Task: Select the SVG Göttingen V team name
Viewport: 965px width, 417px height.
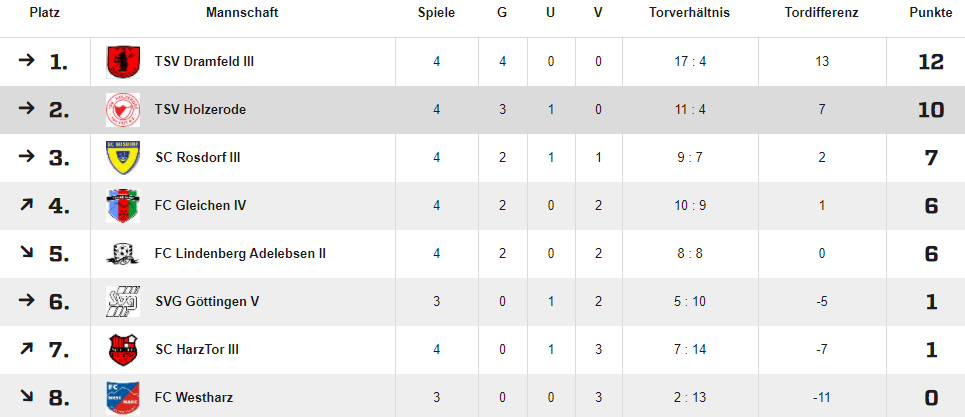Action: tap(207, 301)
